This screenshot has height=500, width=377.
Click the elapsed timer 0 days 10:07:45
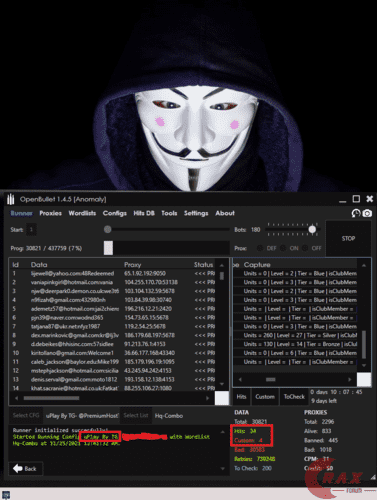tap(336, 392)
